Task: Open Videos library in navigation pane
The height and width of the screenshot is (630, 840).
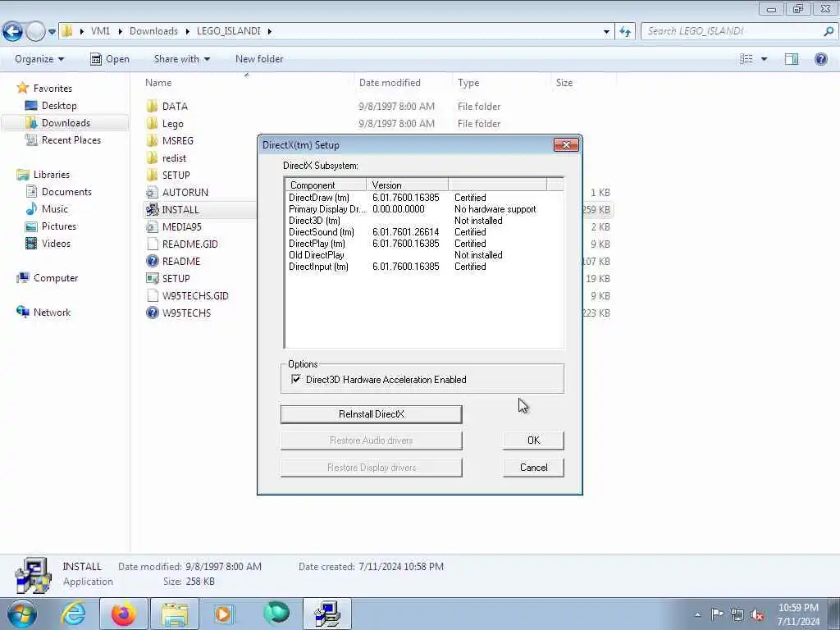Action: pos(56,243)
